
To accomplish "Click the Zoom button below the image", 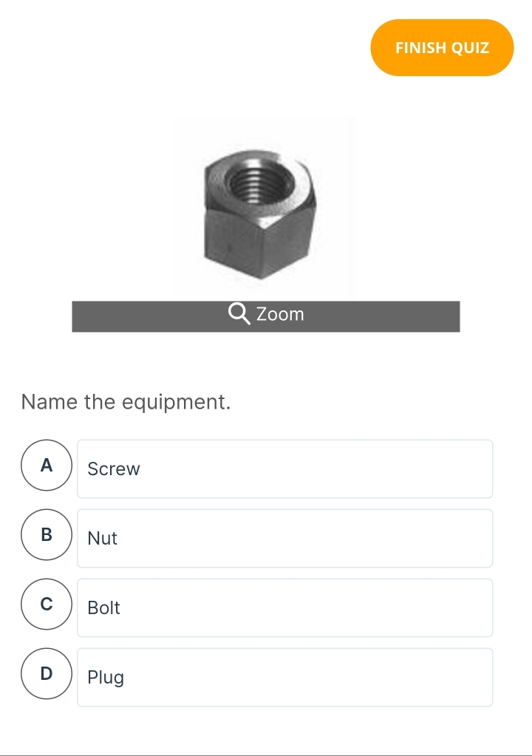I will 265,316.
